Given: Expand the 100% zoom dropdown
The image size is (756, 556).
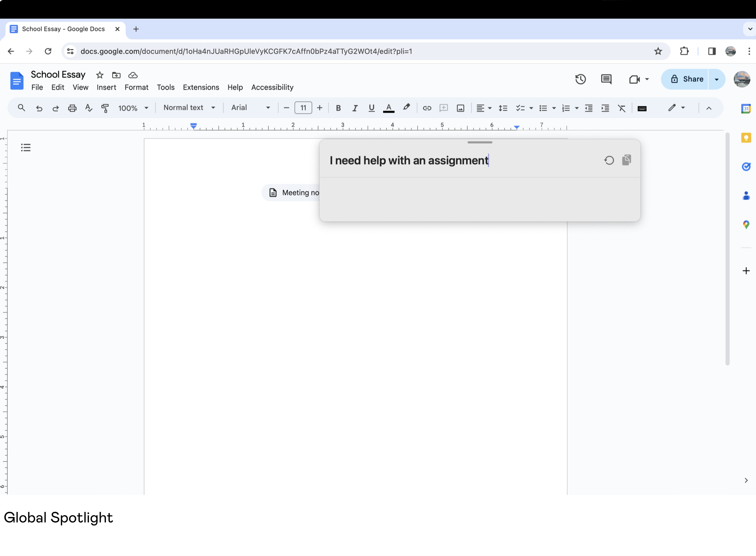Looking at the screenshot, I should click(x=133, y=108).
